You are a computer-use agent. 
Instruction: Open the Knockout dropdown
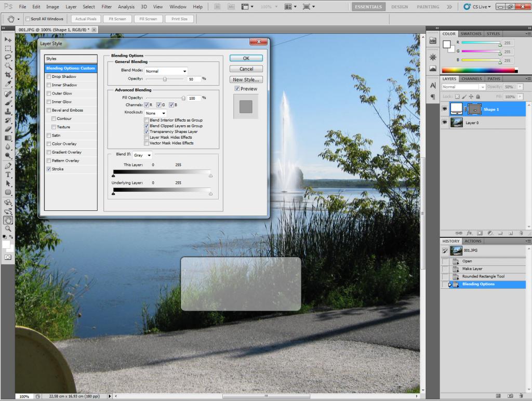155,113
